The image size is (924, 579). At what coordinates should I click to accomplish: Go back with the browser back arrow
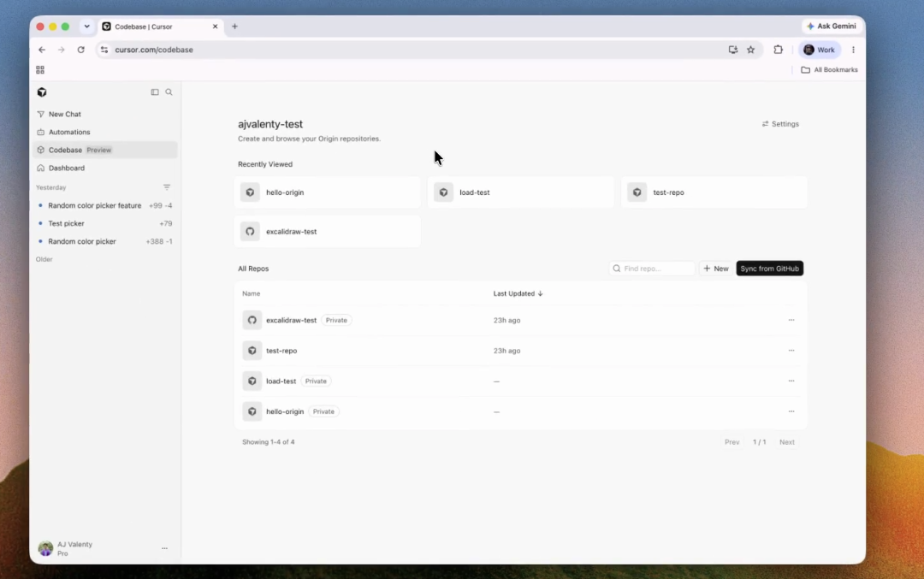[42, 50]
